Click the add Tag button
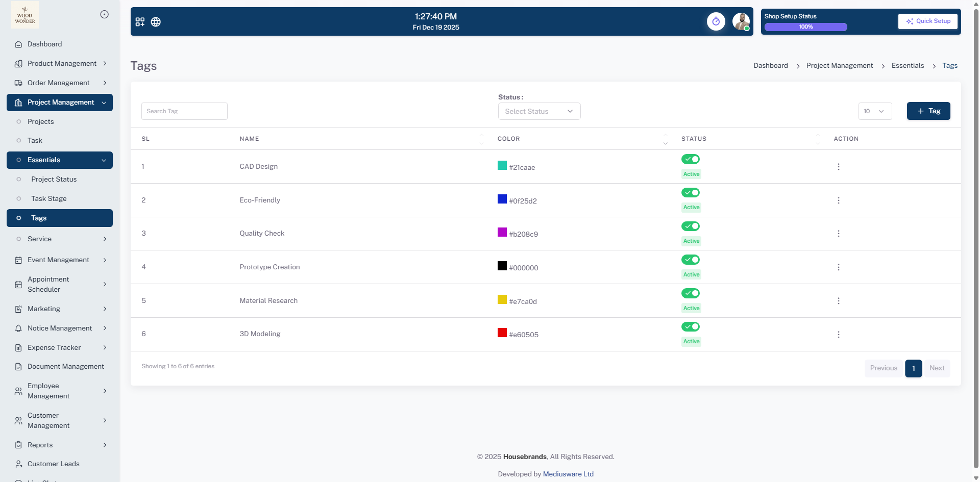 (928, 111)
